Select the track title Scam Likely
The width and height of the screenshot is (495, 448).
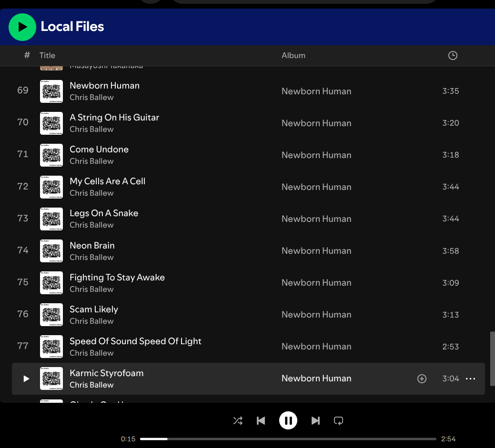tap(94, 309)
